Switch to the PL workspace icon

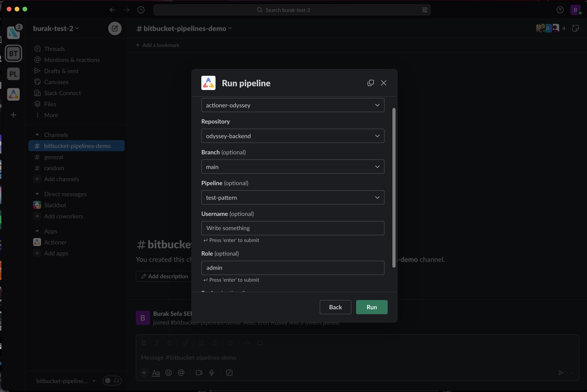point(13,74)
